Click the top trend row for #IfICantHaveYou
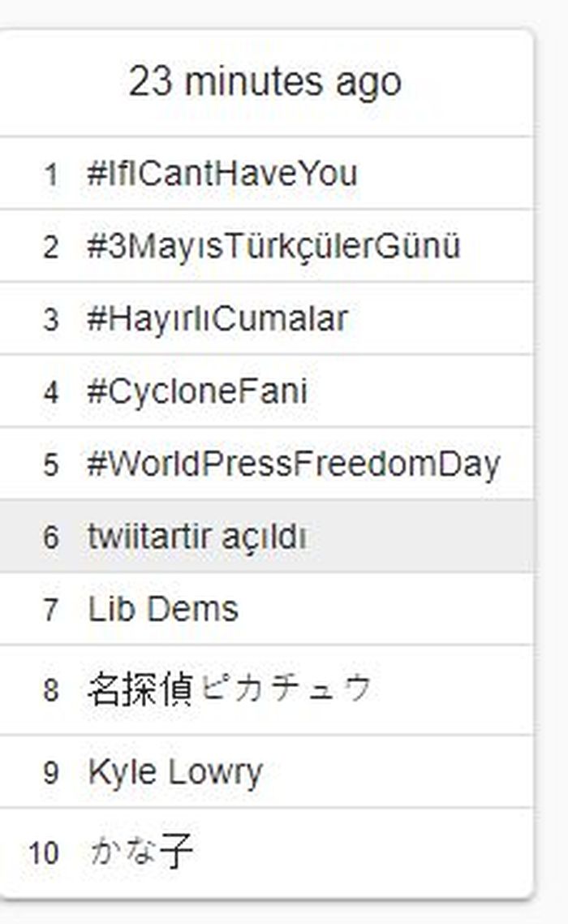568x924 pixels. tap(268, 172)
